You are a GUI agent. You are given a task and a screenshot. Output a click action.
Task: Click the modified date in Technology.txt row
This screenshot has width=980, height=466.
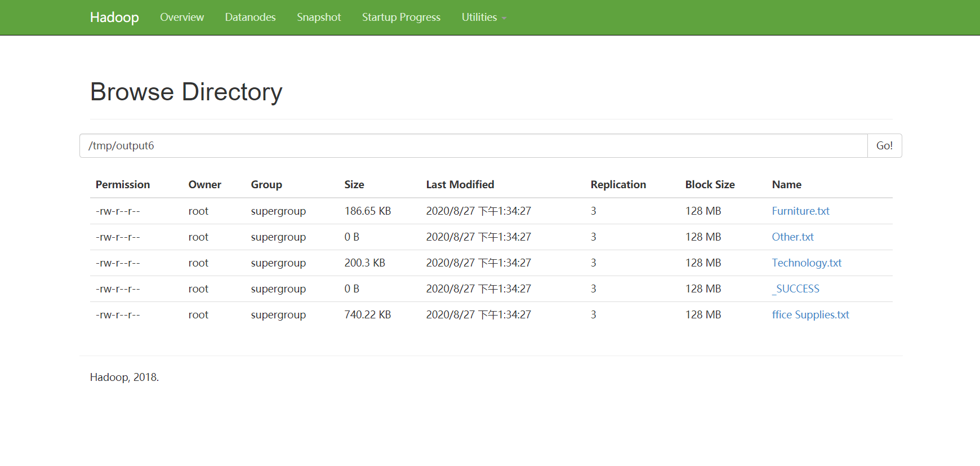(x=479, y=263)
